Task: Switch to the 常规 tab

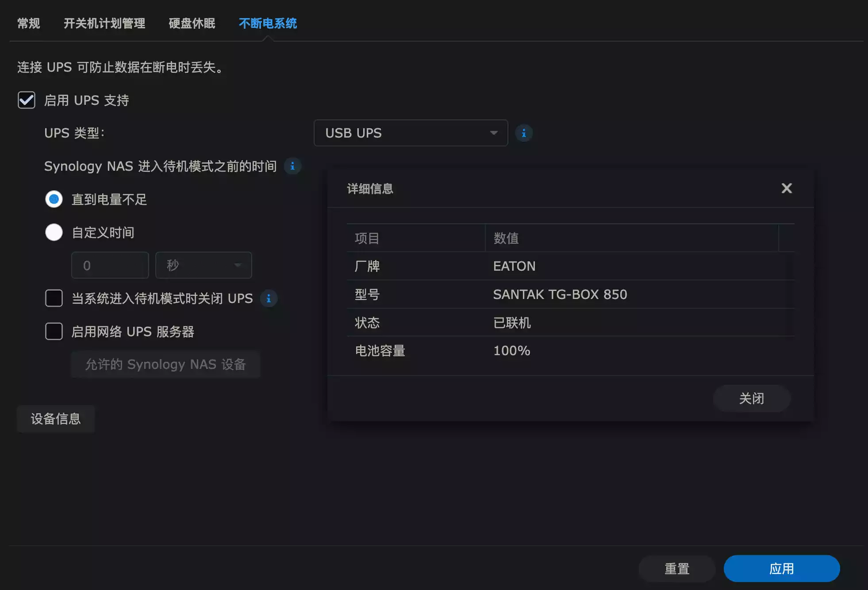Action: click(x=28, y=23)
